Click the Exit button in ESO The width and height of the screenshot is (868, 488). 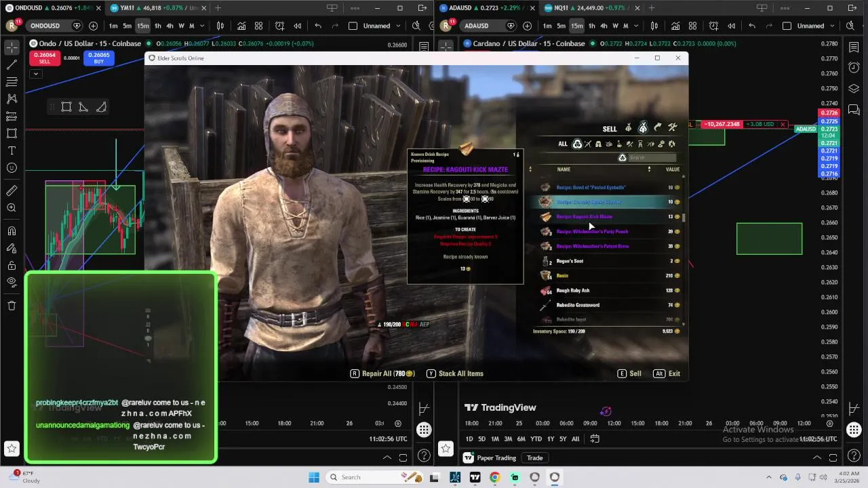(667, 373)
